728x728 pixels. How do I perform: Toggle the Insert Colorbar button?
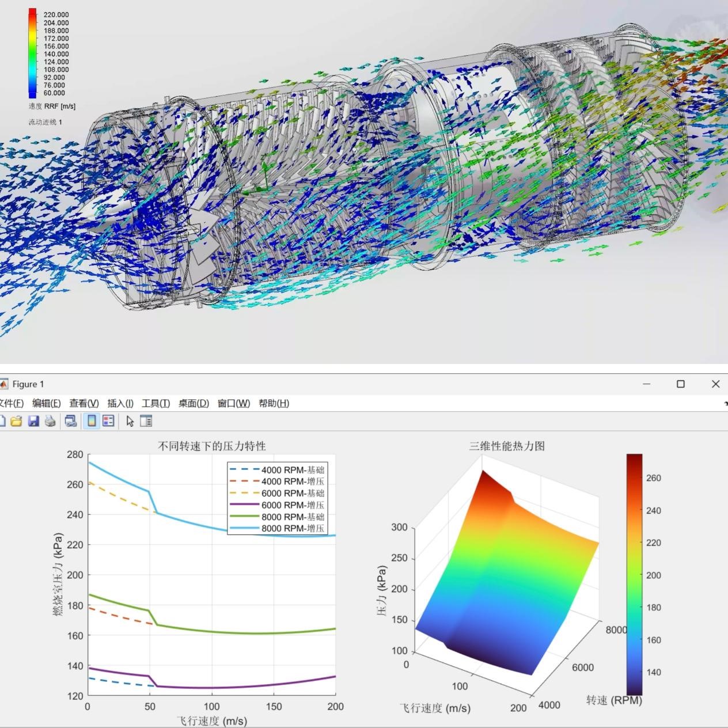(x=92, y=421)
